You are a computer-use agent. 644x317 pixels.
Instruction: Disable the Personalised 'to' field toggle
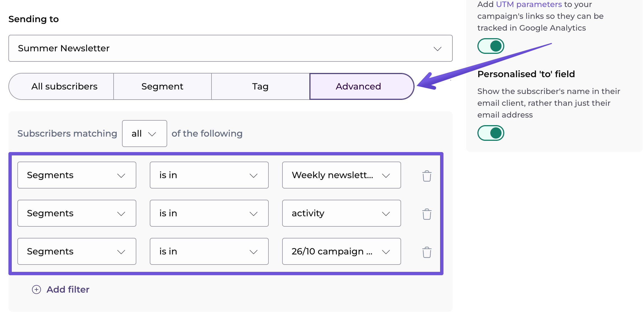(x=491, y=133)
